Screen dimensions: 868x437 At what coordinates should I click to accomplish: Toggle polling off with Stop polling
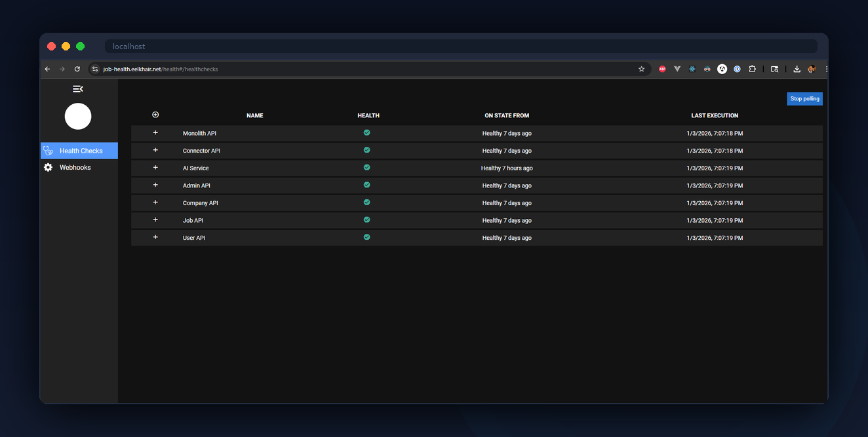(x=804, y=98)
